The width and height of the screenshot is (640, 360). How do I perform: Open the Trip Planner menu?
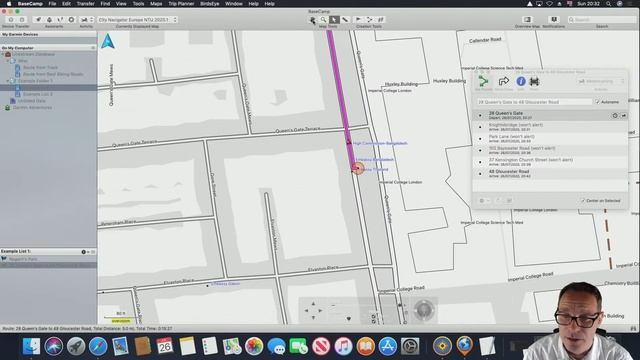tap(181, 4)
